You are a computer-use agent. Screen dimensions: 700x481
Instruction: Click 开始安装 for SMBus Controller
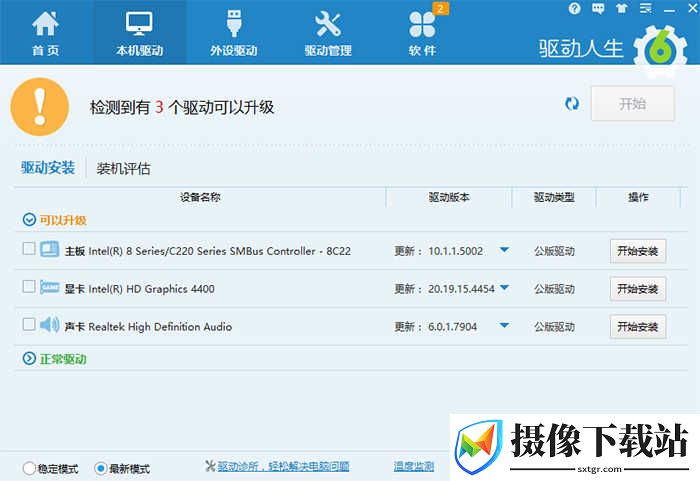(x=638, y=251)
